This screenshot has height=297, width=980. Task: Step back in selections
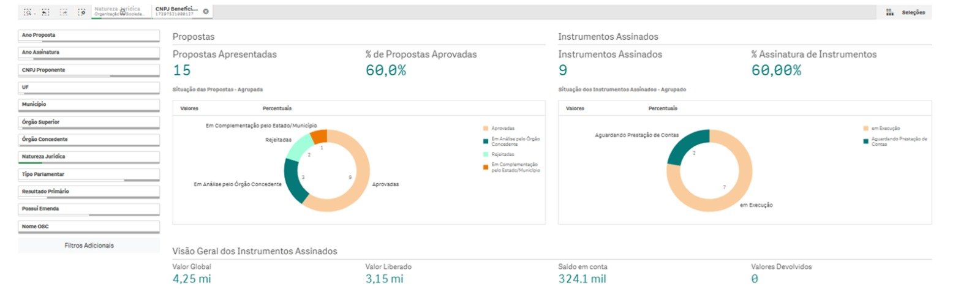45,12
